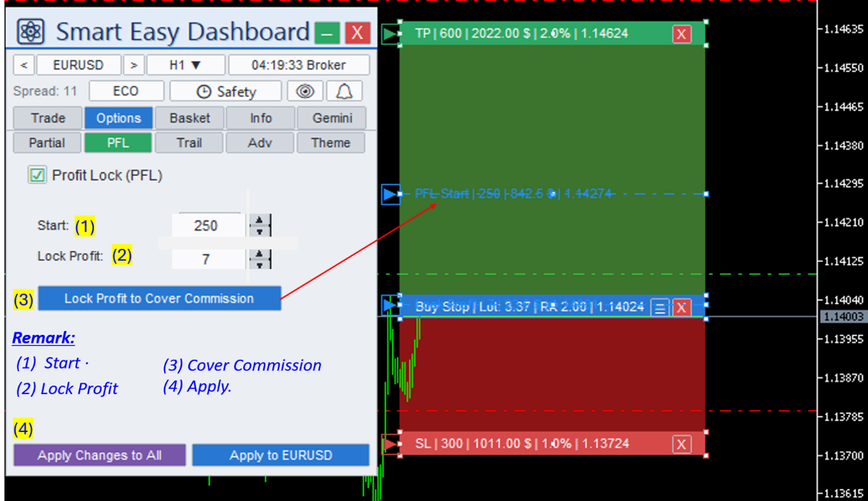Open the Buy Stop order menu icon
Image resolution: width=868 pixels, height=501 pixels.
pyautogui.click(x=660, y=307)
